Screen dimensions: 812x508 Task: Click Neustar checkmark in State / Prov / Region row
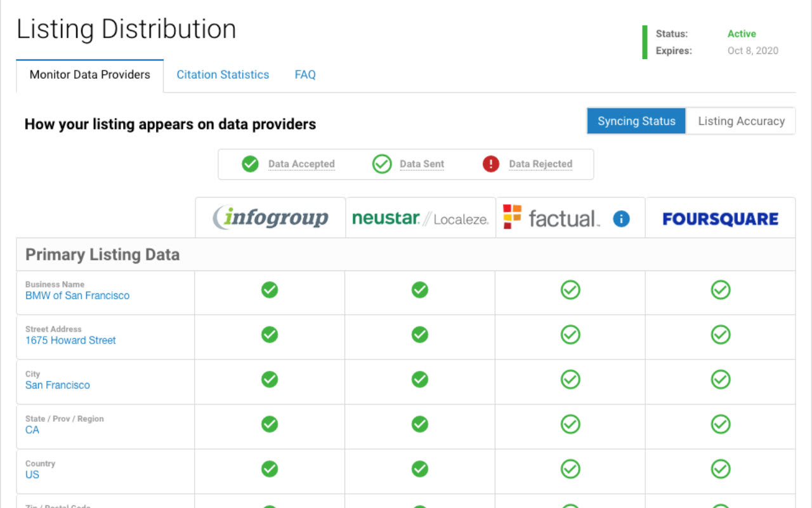coord(420,424)
